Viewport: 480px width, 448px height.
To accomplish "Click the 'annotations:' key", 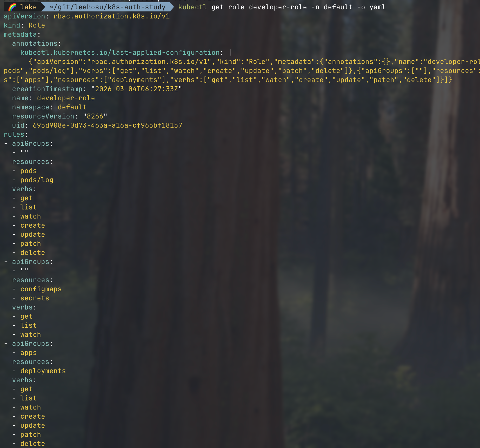I will coord(37,43).
